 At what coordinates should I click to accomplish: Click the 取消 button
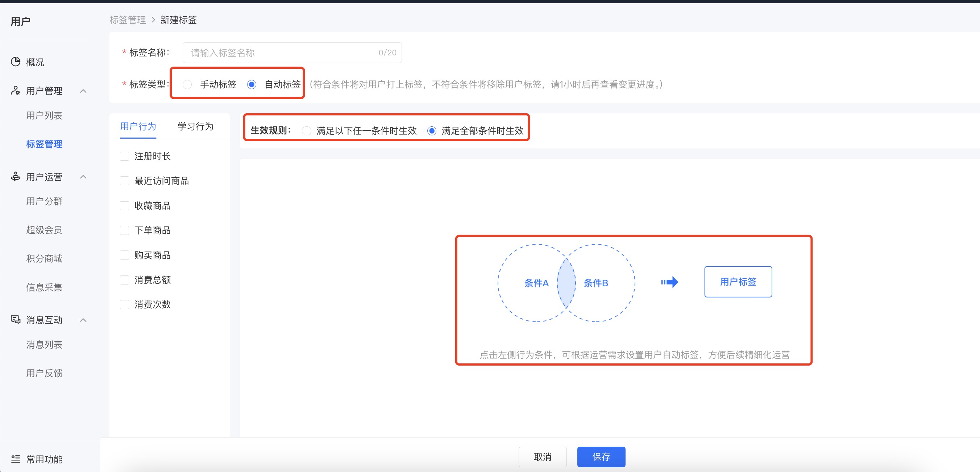coord(542,456)
